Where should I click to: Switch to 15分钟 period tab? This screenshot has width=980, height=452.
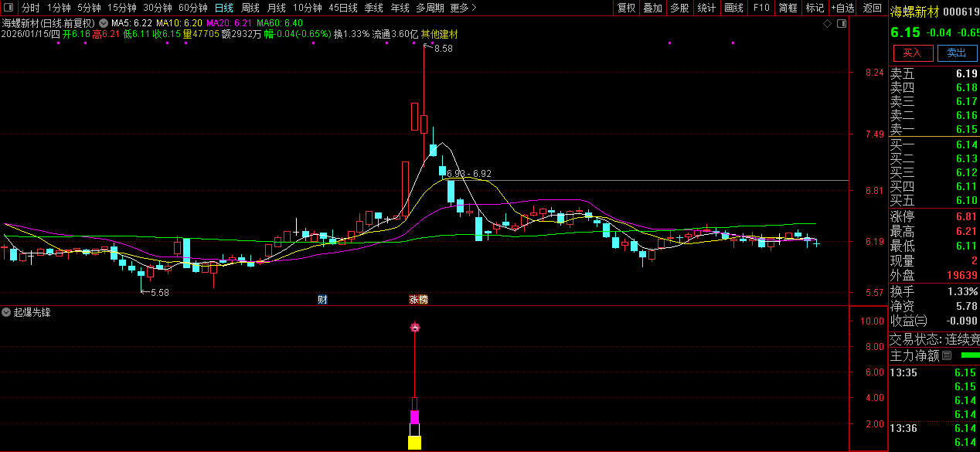pos(121,8)
